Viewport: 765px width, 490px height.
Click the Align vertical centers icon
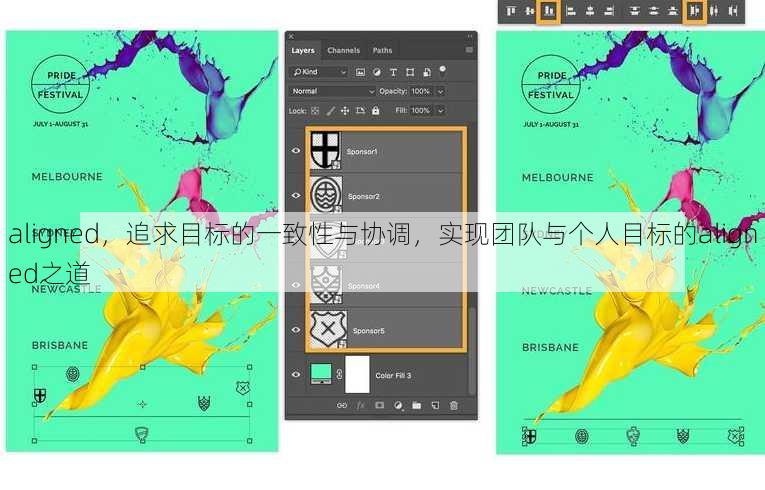[x=530, y=11]
